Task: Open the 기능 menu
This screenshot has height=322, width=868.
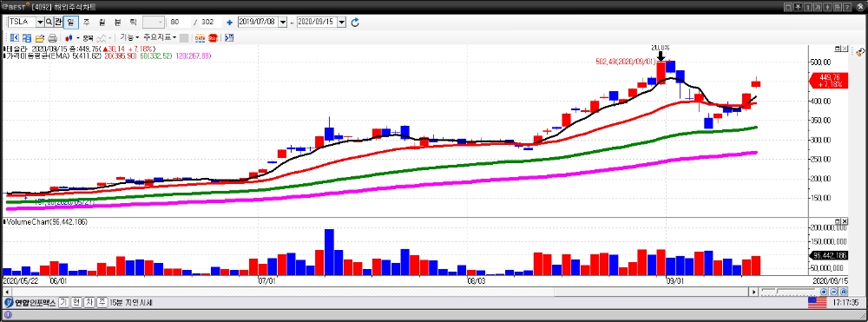Action: click(129, 37)
